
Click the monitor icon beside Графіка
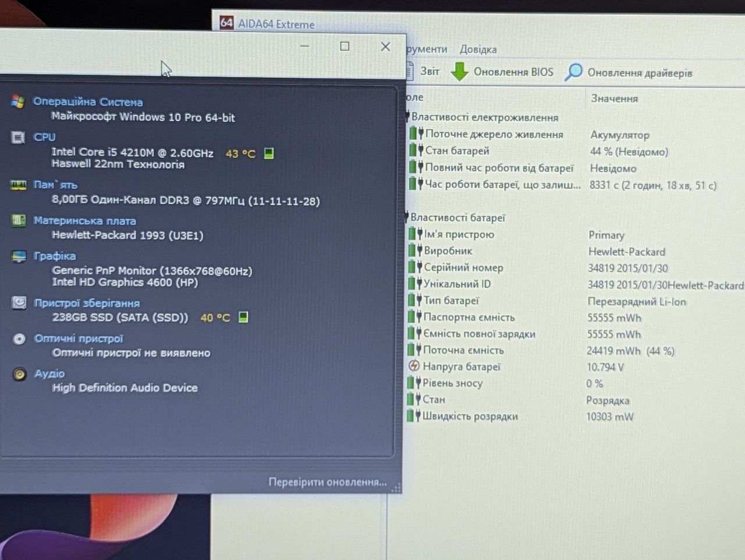click(x=19, y=256)
